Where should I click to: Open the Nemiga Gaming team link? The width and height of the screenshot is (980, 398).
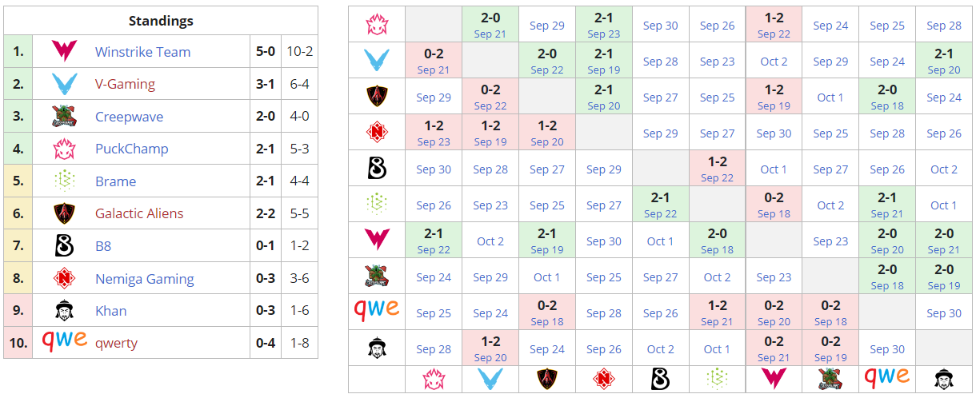[x=144, y=279]
